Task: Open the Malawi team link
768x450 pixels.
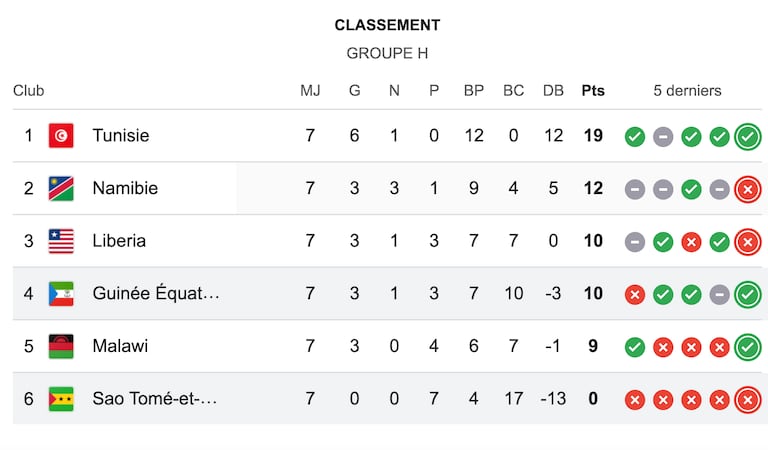Action: click(x=120, y=346)
